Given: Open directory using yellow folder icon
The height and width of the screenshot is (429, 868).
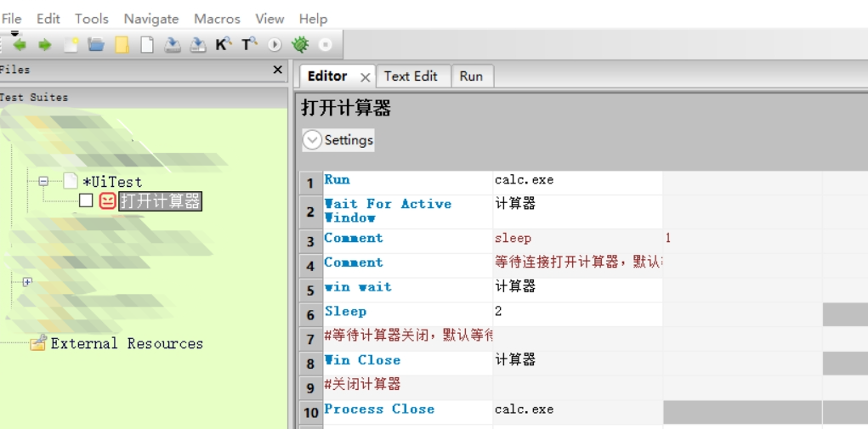Looking at the screenshot, I should (122, 45).
